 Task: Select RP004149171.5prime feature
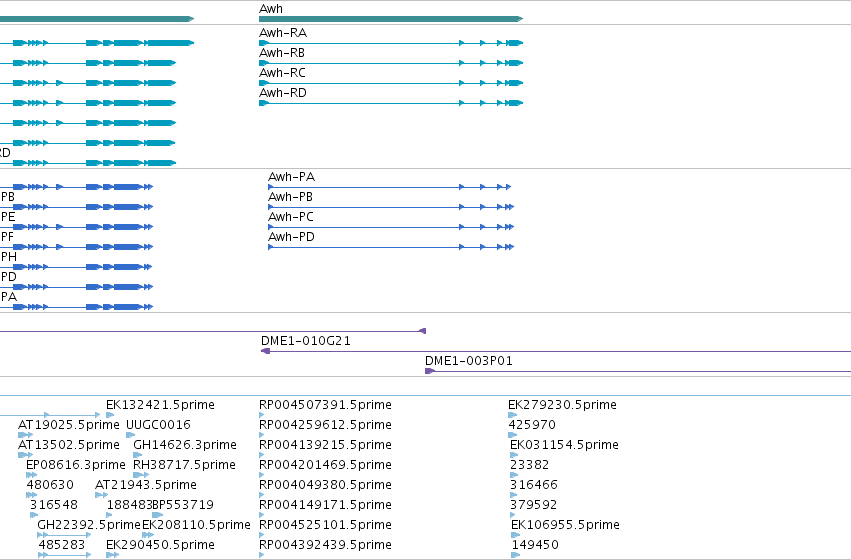(325, 505)
